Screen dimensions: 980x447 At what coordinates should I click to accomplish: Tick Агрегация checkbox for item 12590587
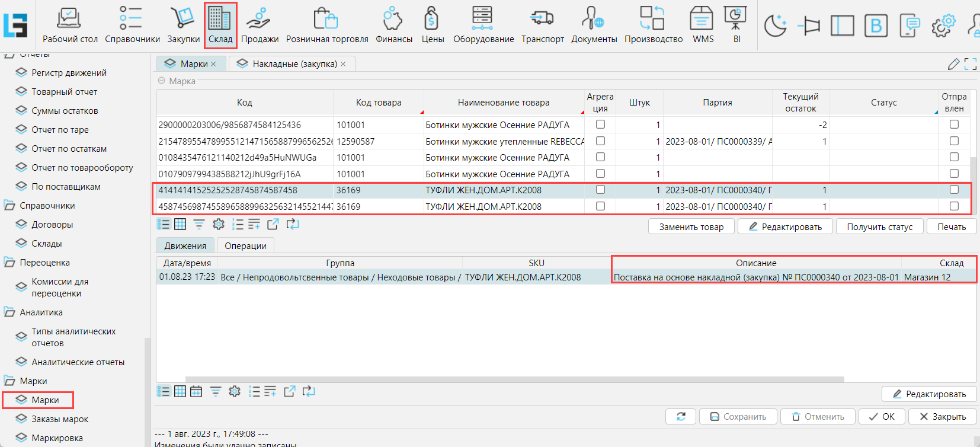pyautogui.click(x=600, y=141)
